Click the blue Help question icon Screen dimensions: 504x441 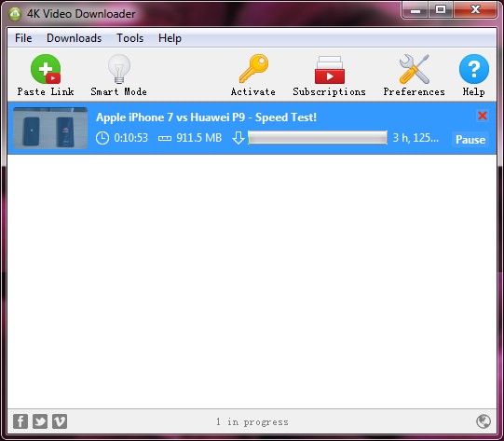474,69
